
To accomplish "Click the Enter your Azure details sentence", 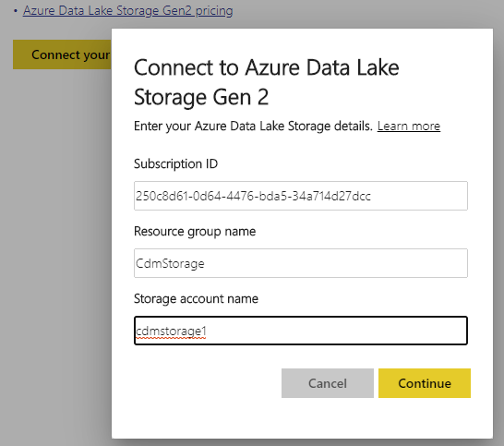I will click(x=253, y=127).
